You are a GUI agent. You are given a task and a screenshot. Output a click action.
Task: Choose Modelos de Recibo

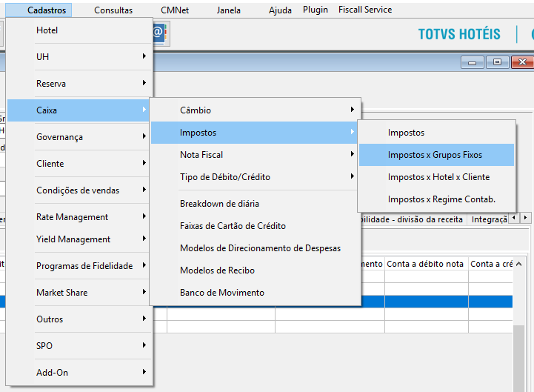coord(256,270)
